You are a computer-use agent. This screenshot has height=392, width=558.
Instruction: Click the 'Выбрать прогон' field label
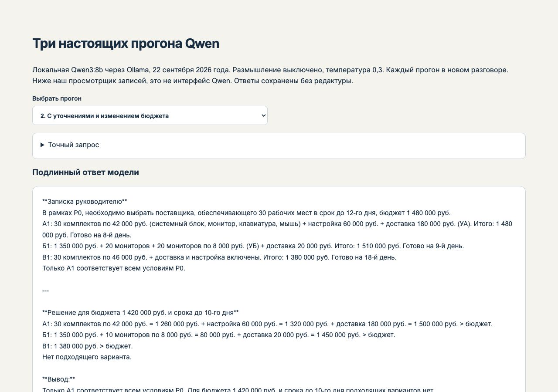(57, 98)
